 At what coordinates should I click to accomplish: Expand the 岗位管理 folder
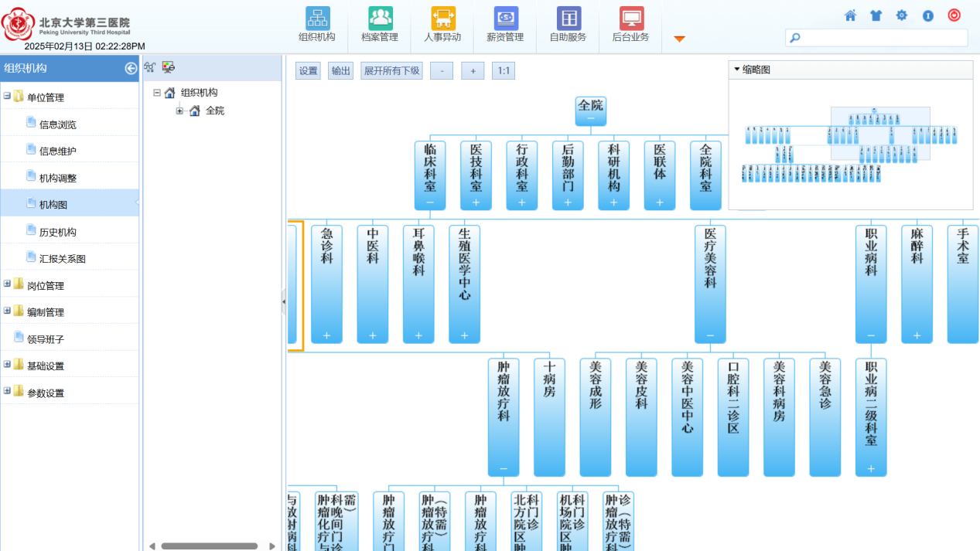8,284
